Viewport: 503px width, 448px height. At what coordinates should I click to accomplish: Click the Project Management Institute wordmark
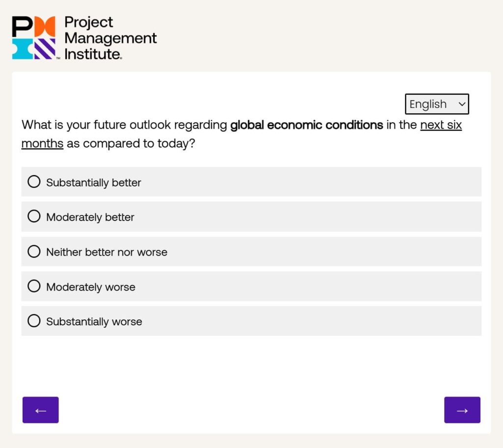[x=110, y=38]
